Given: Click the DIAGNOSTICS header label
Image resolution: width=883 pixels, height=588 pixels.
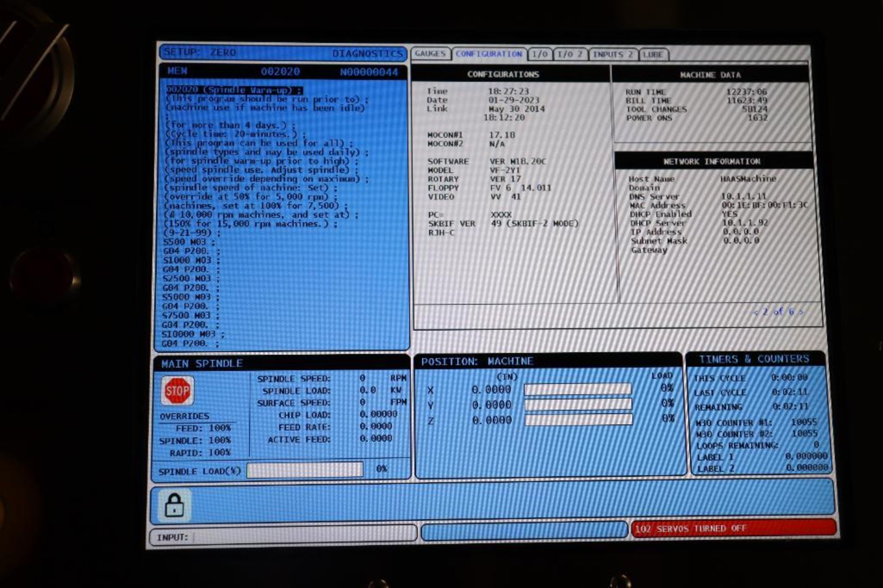Looking at the screenshot, I should point(367,54).
